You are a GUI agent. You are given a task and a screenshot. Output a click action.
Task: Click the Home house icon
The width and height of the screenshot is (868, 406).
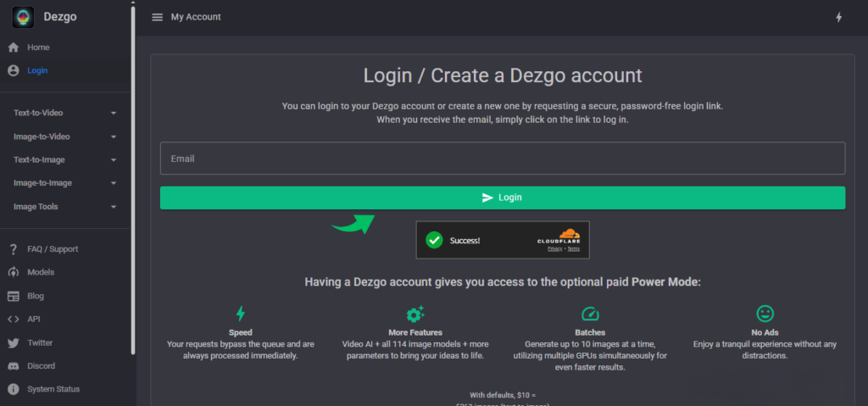14,47
